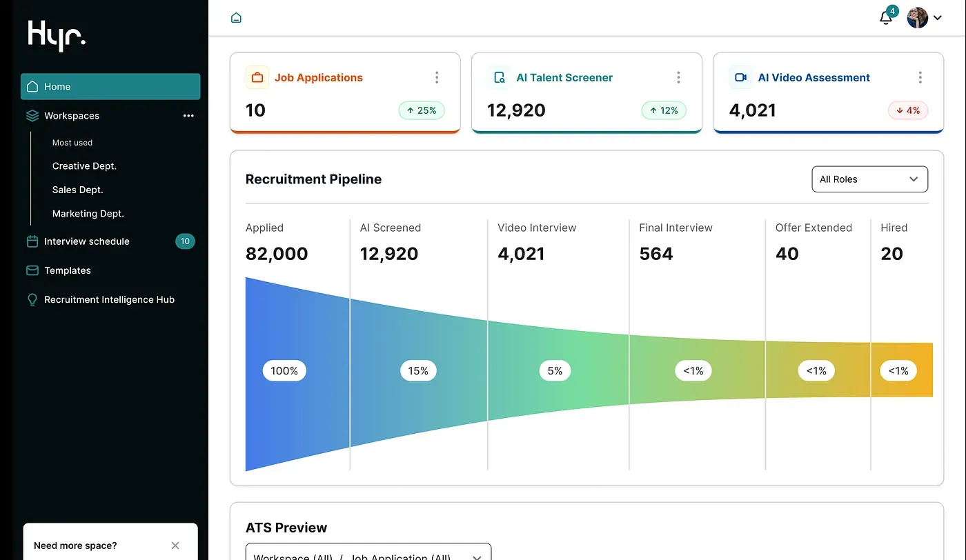Click the breadcrumb home icon in top bar

[236, 17]
